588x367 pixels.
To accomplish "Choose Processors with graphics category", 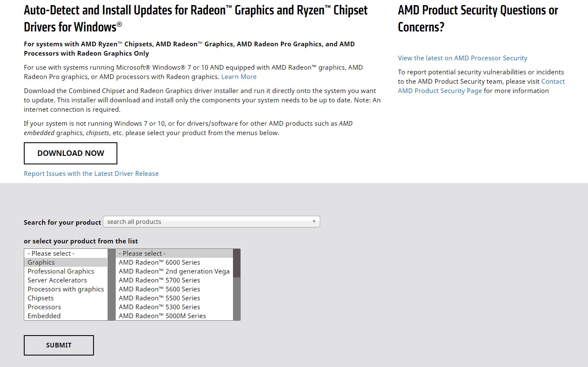I will click(x=66, y=289).
